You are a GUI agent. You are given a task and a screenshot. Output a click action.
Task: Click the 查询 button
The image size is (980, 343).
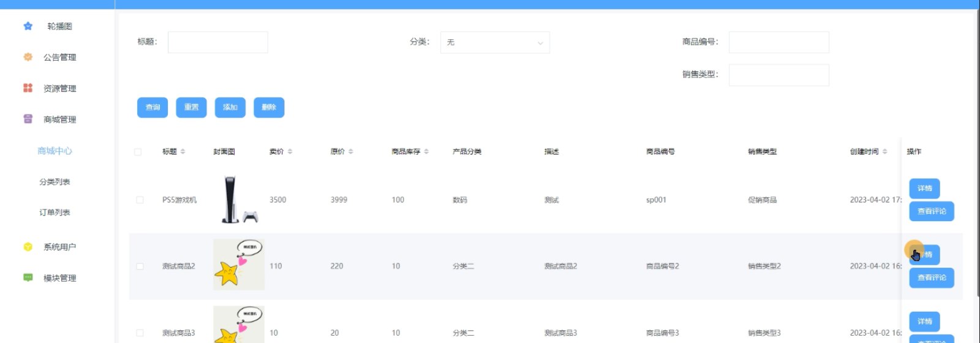pos(153,107)
